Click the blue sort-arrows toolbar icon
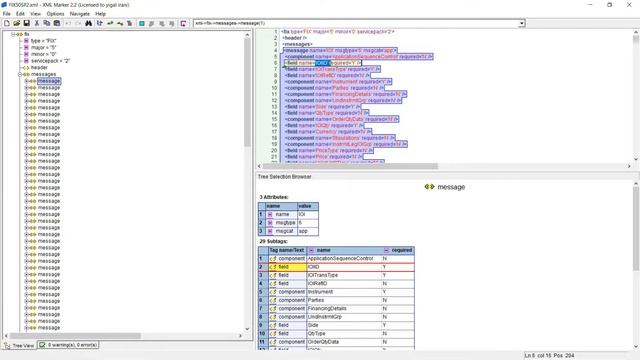 point(100,24)
